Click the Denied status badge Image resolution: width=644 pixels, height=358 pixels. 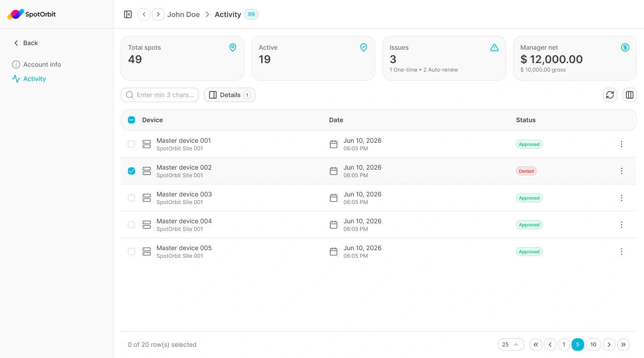pyautogui.click(x=526, y=171)
